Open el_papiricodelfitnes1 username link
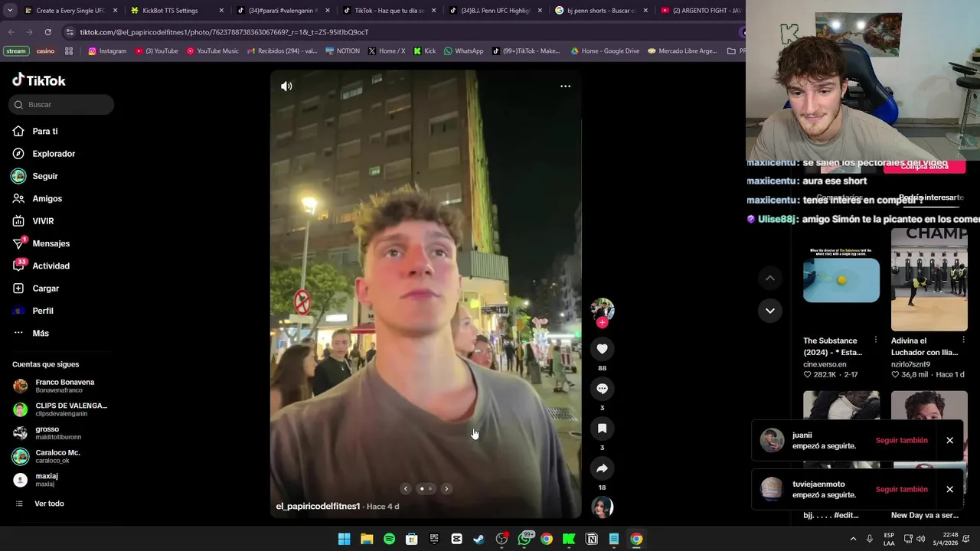 [318, 507]
